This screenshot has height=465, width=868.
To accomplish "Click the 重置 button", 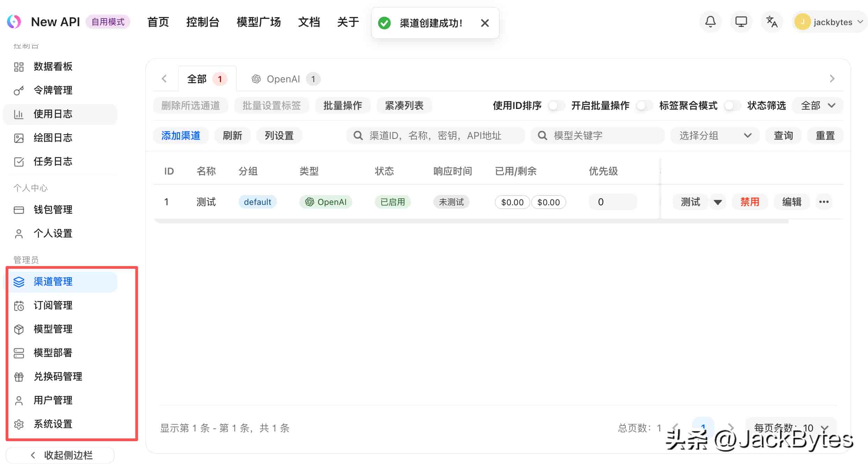I will click(x=825, y=135).
